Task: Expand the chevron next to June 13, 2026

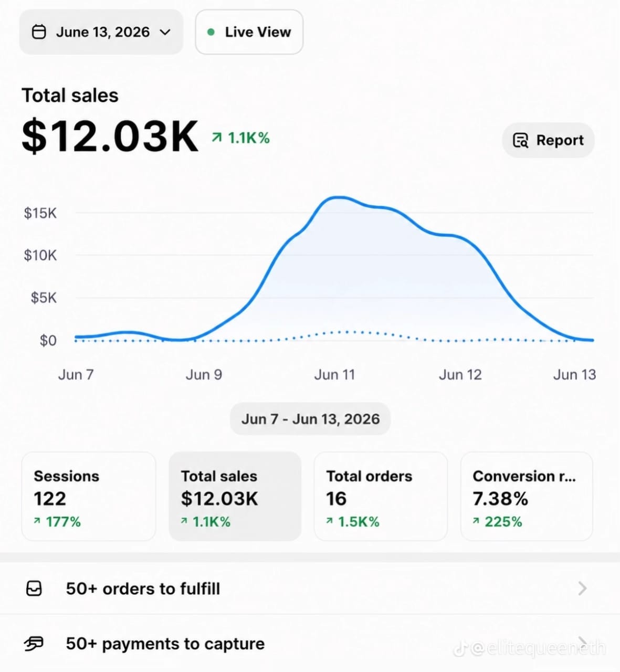Action: [165, 32]
